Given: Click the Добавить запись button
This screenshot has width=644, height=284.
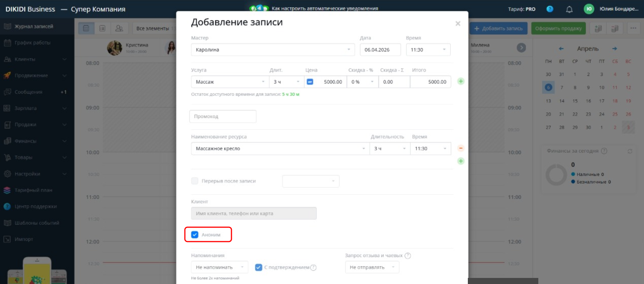Looking at the screenshot, I should pyautogui.click(x=498, y=28).
